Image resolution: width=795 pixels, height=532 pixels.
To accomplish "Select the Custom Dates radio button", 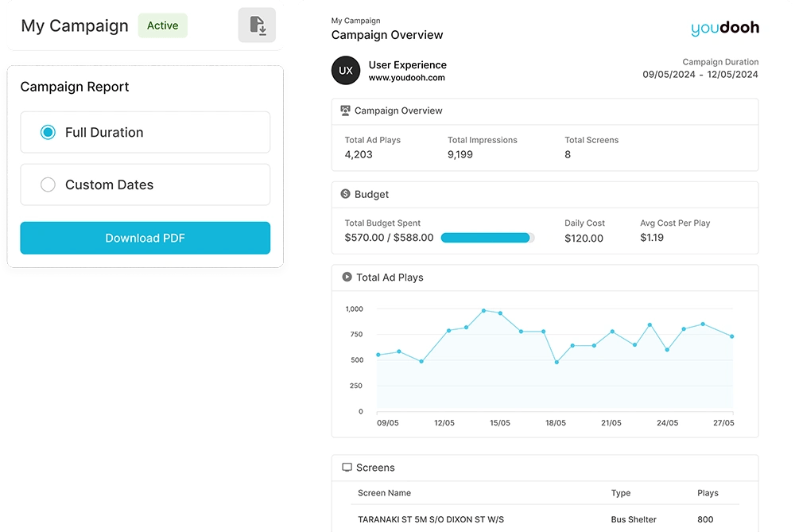I will point(48,185).
